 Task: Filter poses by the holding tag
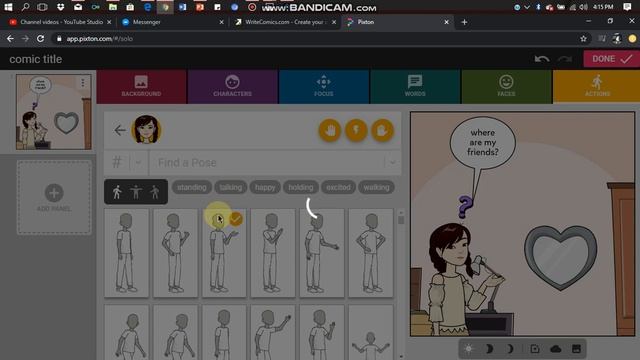(301, 187)
